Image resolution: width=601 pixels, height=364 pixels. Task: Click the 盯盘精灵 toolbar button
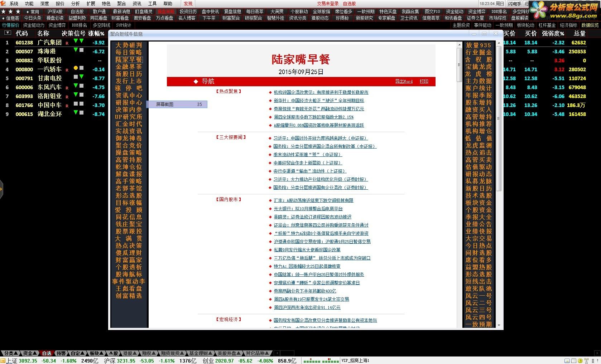(x=144, y=11)
